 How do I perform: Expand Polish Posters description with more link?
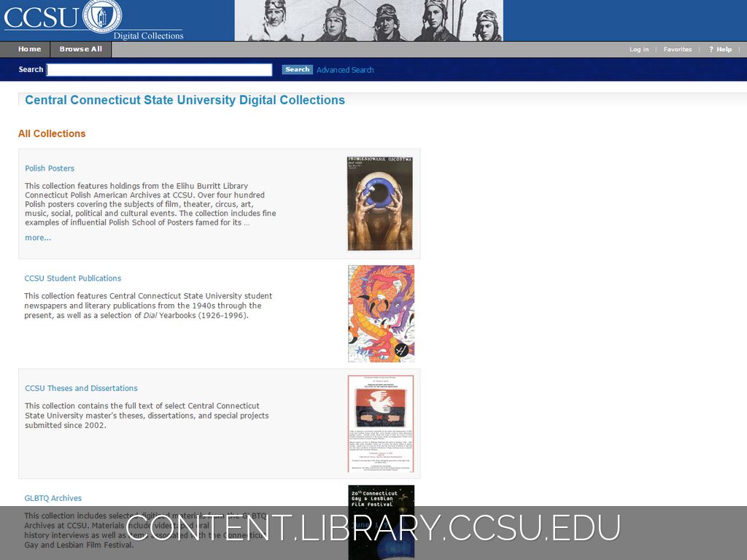tap(38, 238)
